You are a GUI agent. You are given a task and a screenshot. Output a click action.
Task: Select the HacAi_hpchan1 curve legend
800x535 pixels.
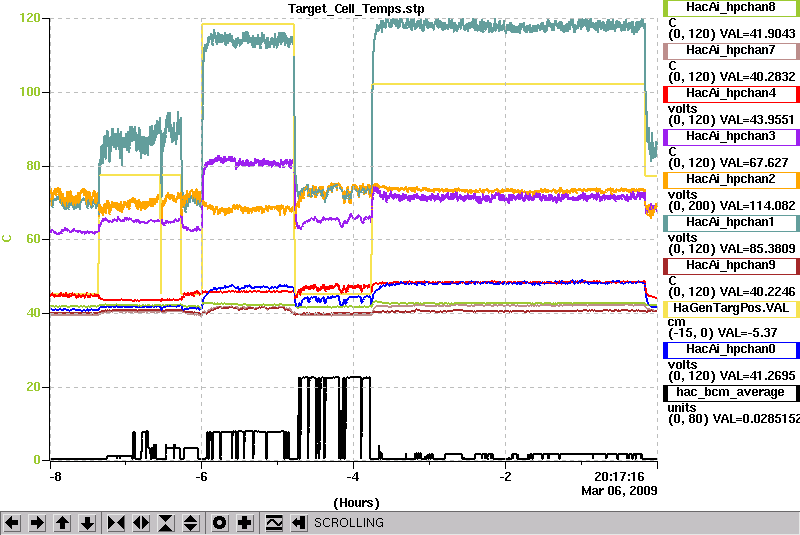(x=731, y=222)
